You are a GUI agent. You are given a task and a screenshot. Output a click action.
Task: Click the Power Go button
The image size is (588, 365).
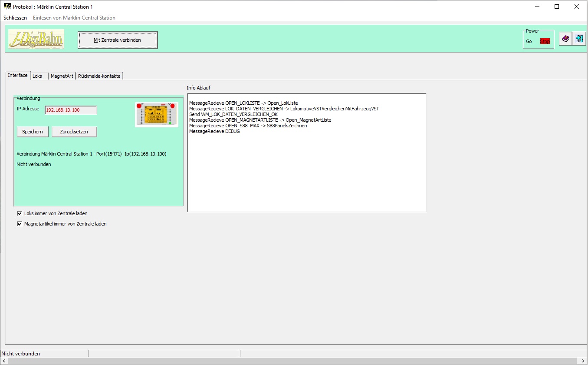(x=529, y=41)
